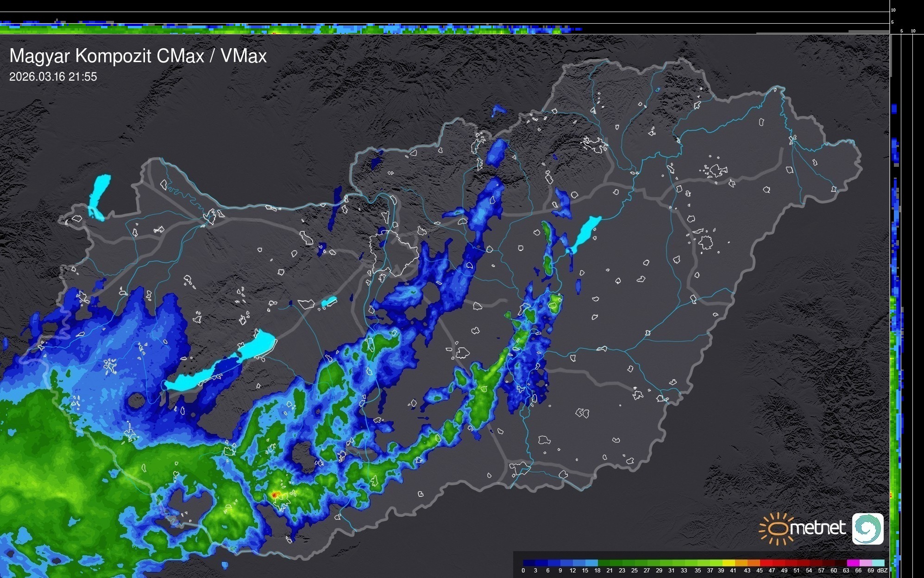Click the bright red 45 dBZ swatch
The image size is (924, 578).
pos(766,563)
